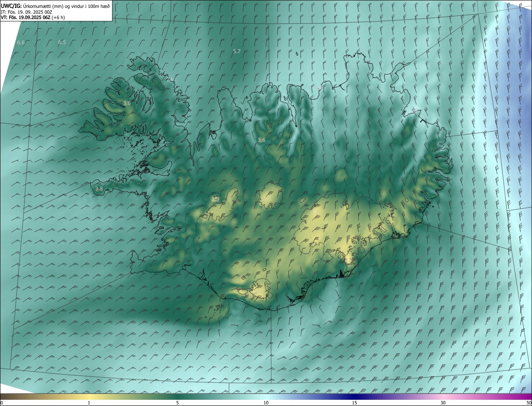Click the 'IT: Fös. 19. 09. 2025 00Z' line

pos(27,12)
